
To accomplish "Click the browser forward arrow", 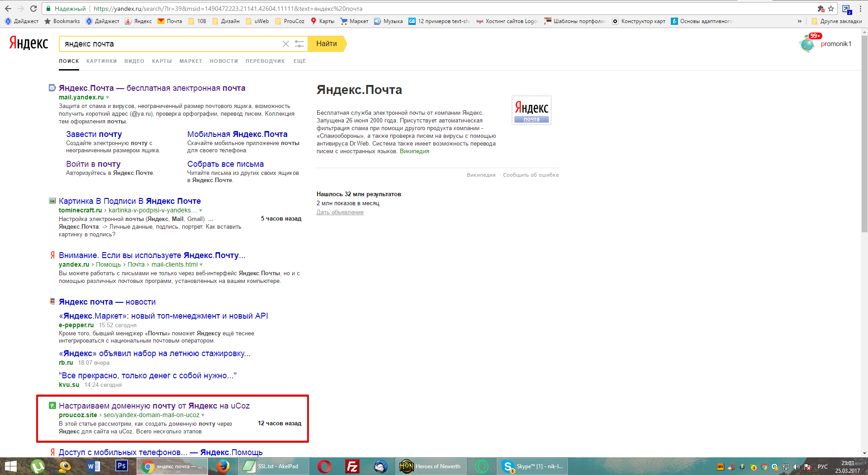I will pyautogui.click(x=21, y=9).
